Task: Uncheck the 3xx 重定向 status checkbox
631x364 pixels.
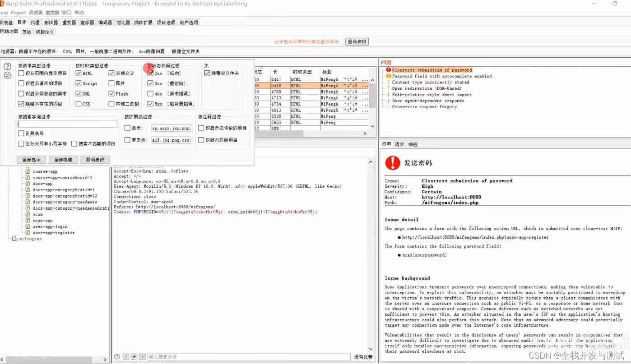Action: [x=150, y=83]
